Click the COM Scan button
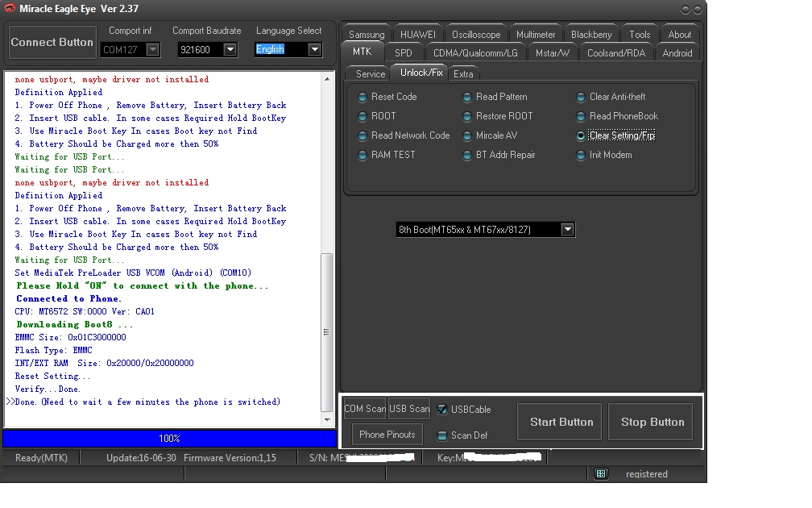This screenshot has width=812, height=508. coord(365,409)
